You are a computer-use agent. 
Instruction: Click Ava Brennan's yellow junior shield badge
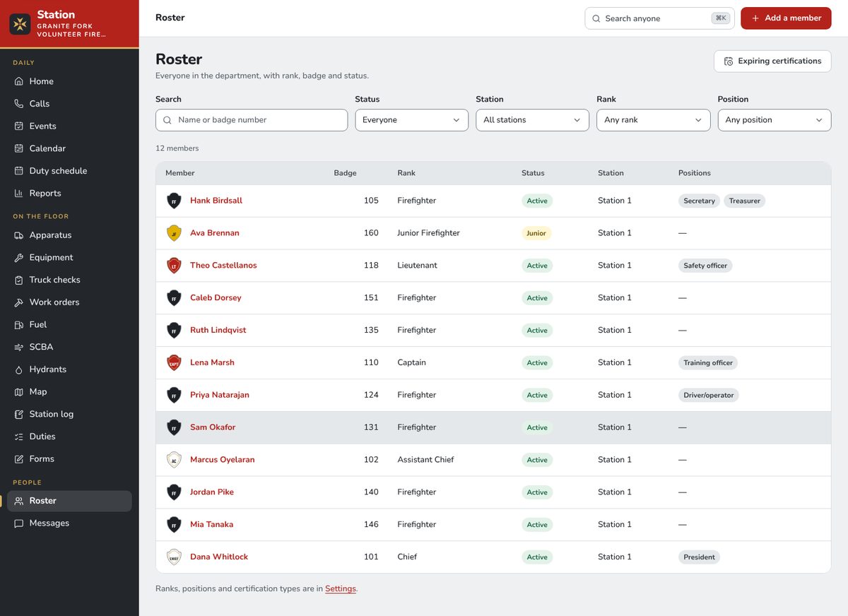coord(174,233)
